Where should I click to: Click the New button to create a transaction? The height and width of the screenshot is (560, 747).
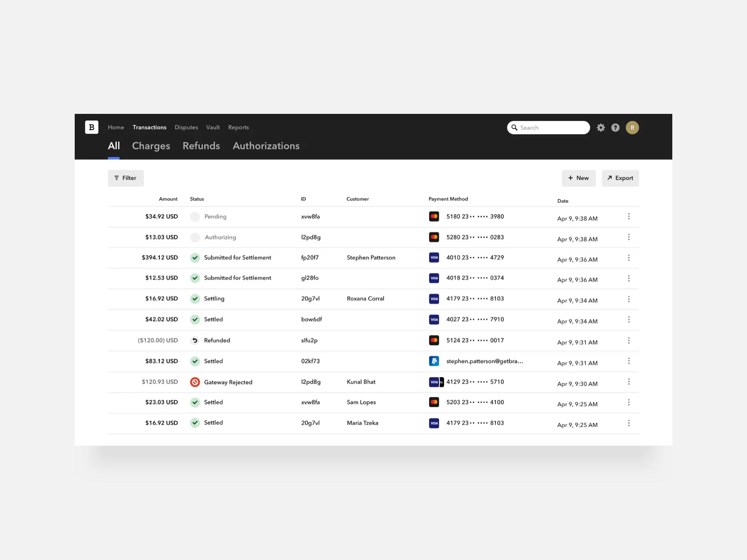click(578, 178)
